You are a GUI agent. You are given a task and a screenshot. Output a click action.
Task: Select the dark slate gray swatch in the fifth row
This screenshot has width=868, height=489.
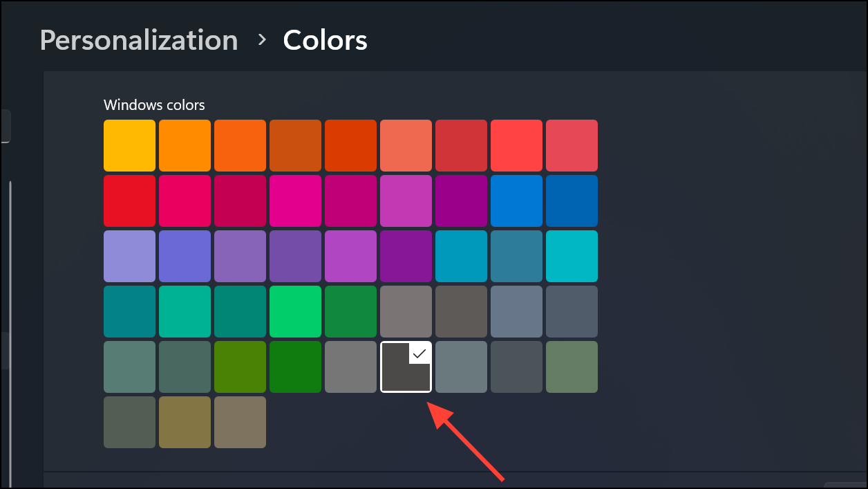(x=516, y=367)
